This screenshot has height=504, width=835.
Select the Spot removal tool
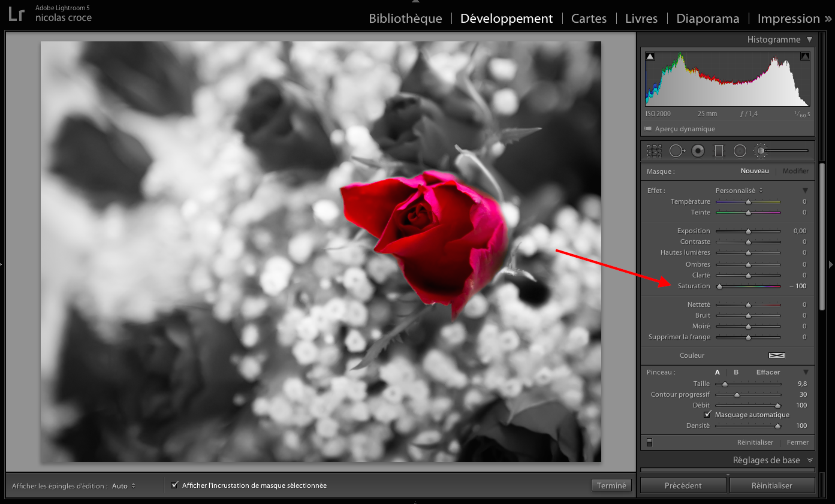[x=677, y=151]
